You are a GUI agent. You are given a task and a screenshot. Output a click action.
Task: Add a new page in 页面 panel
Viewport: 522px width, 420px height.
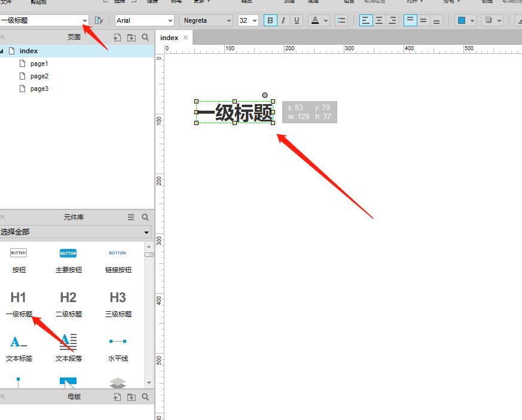coord(117,37)
